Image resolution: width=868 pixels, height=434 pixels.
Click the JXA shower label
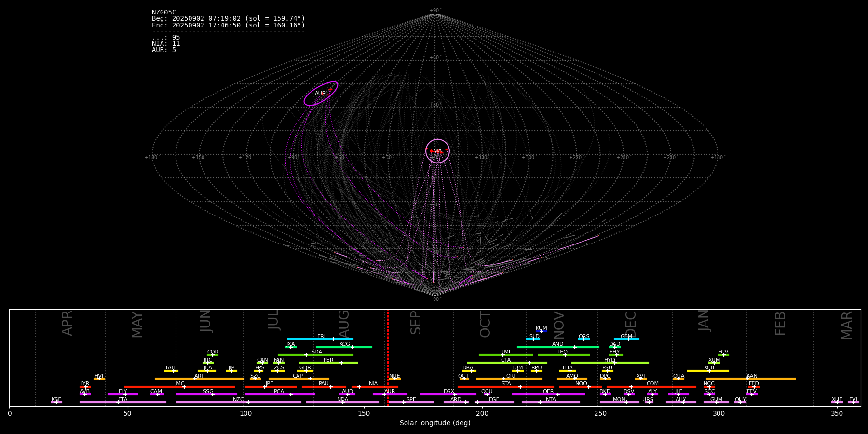click(290, 344)
